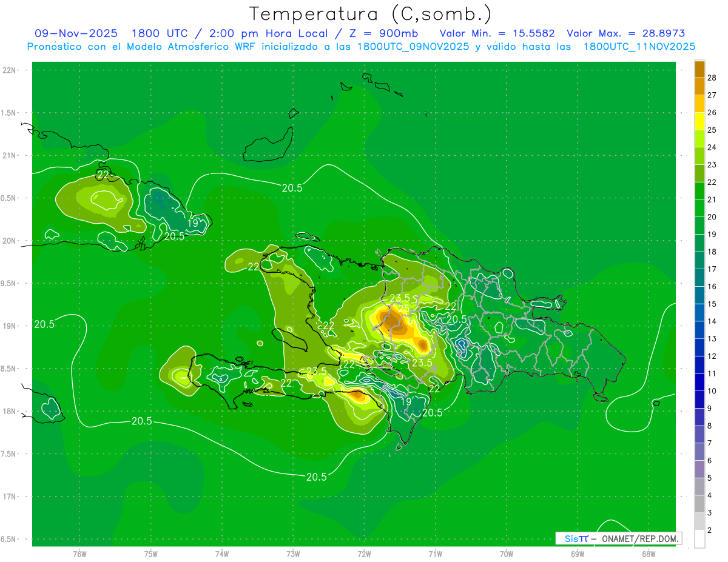Click the color scale label '15'
This screenshot has width=728, height=562.
coord(712,304)
